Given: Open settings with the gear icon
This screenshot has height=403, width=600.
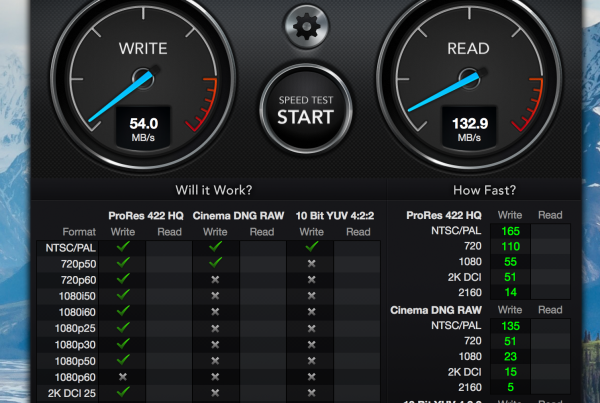Looking at the screenshot, I should point(306,26).
